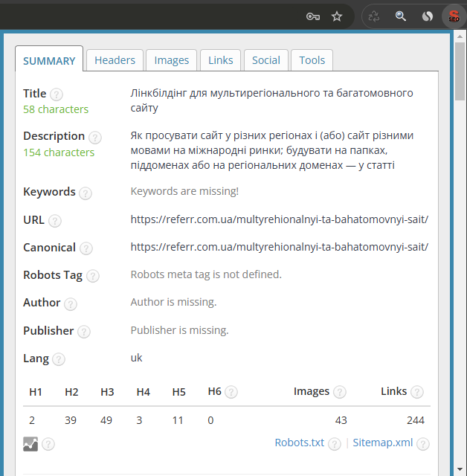
Task: Click the help icon beside Canonical
Action: (86, 248)
